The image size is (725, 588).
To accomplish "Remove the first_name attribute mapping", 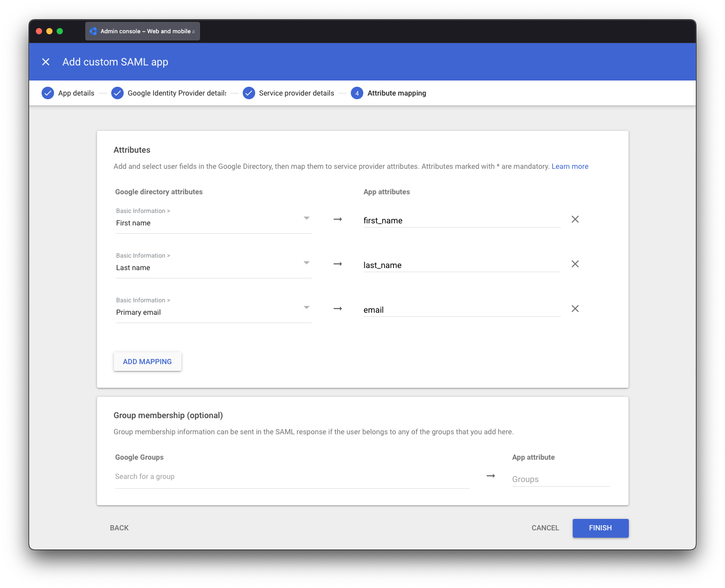I will coord(575,219).
